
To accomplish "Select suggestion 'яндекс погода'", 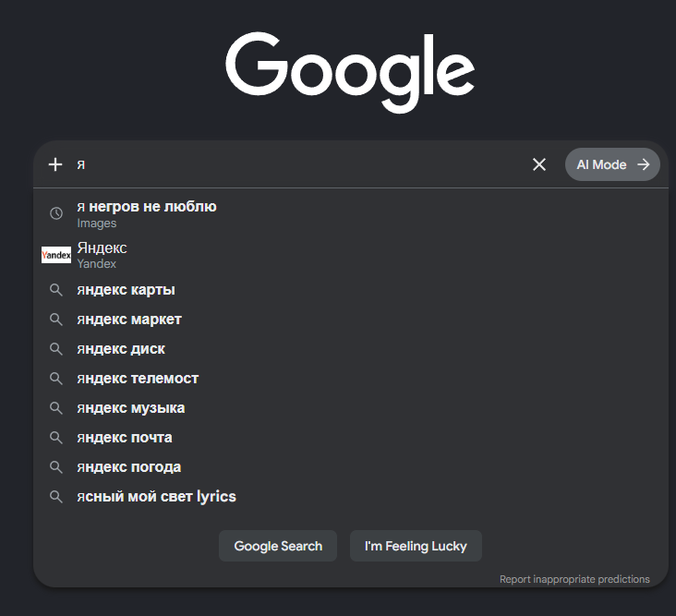I will tap(351, 467).
